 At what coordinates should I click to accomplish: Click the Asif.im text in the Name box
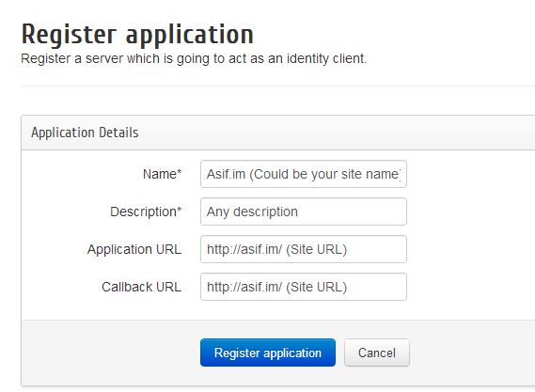tap(226, 174)
